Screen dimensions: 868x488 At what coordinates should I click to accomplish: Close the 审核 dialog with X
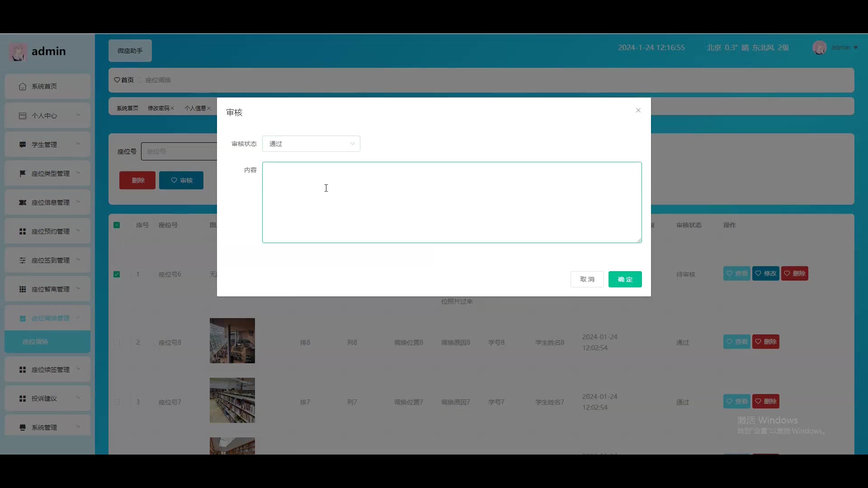point(638,110)
